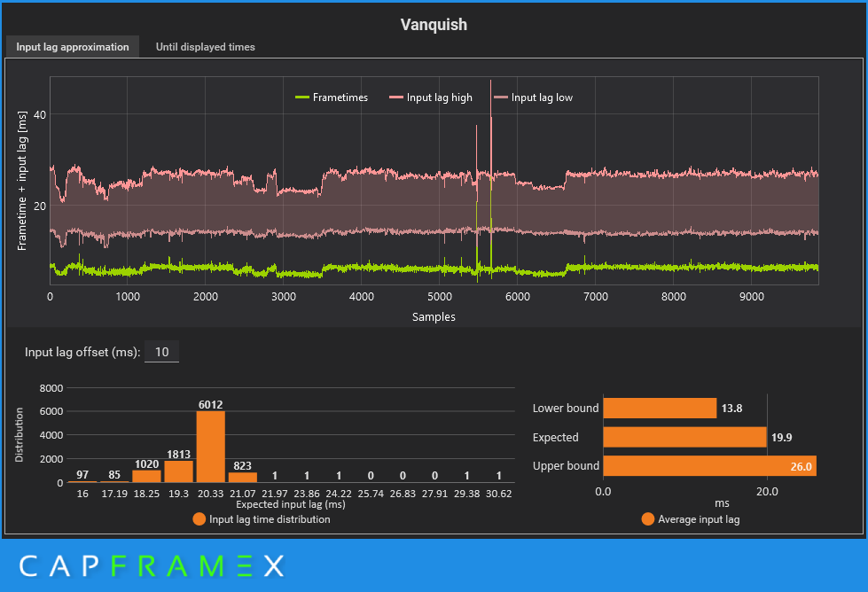Switch to Input lag approximation tab
This screenshot has width=868, height=592.
pos(73,47)
